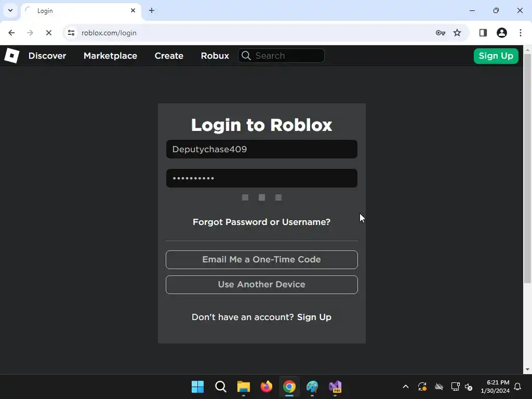Show hidden system tray icons
532x399 pixels.
[405, 387]
